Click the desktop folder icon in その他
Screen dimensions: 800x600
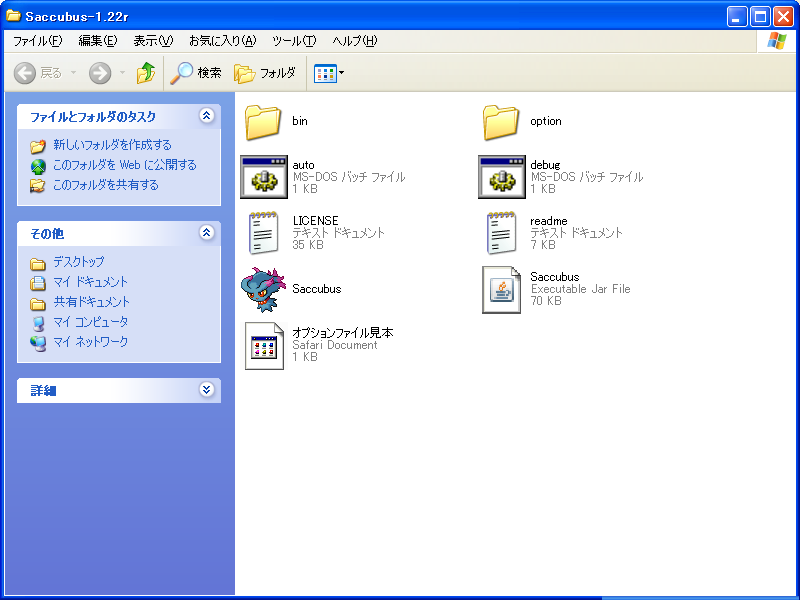point(38,263)
